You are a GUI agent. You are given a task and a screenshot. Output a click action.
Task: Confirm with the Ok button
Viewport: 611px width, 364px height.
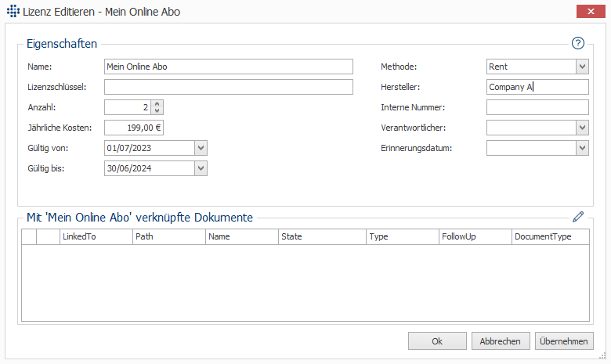[x=437, y=341]
